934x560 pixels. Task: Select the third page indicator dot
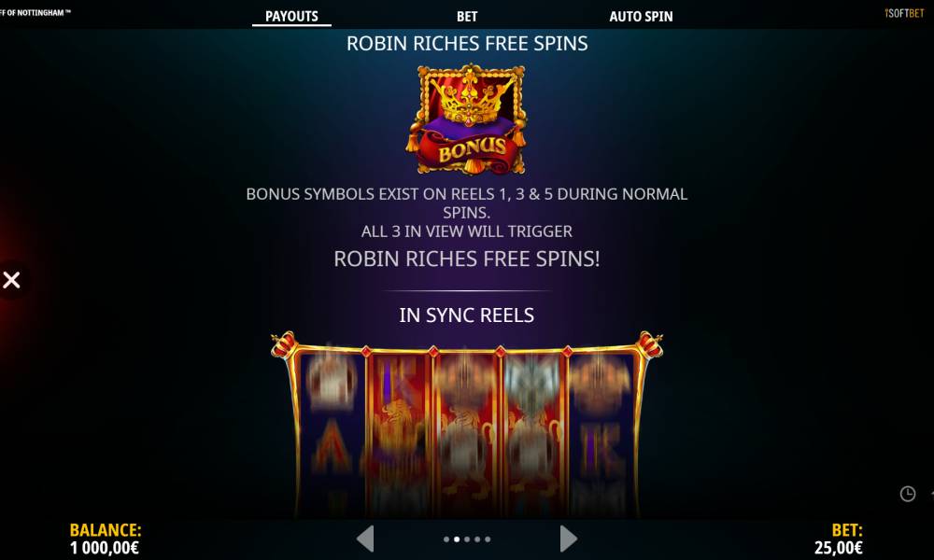point(467,539)
